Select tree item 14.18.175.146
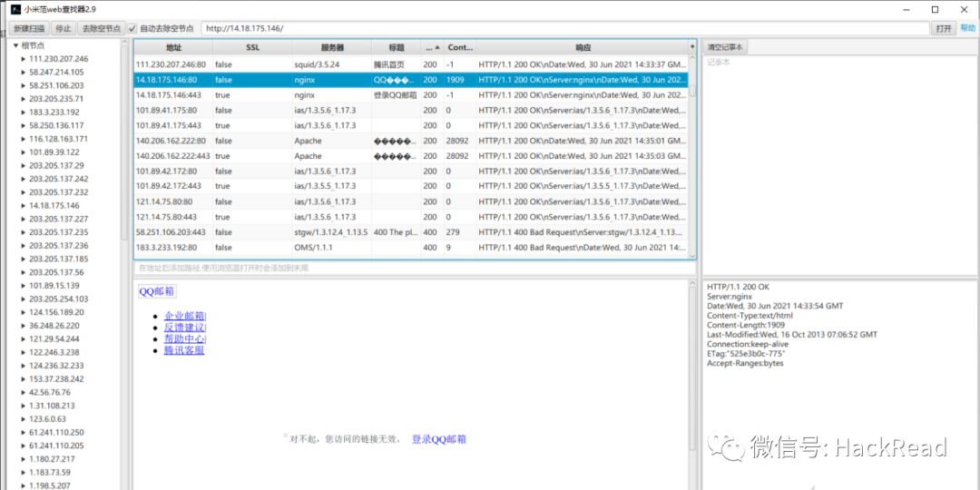The height and width of the screenshot is (490, 980). point(54,206)
